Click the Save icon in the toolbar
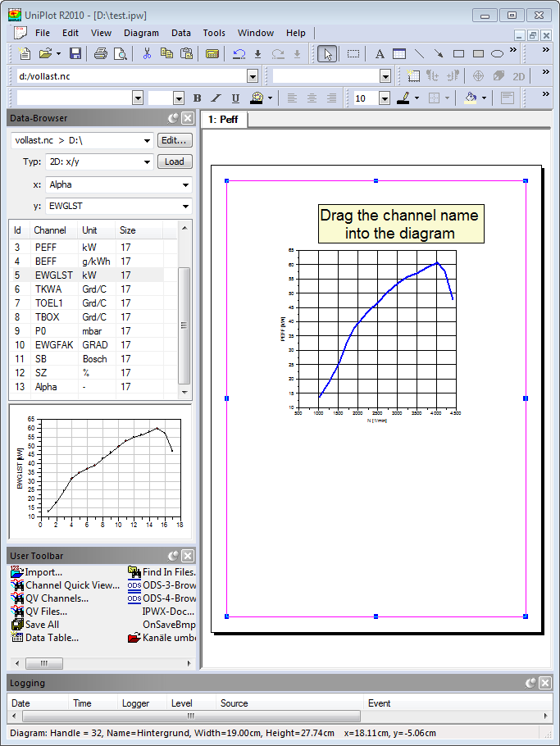The height and width of the screenshot is (746, 560). [75, 54]
